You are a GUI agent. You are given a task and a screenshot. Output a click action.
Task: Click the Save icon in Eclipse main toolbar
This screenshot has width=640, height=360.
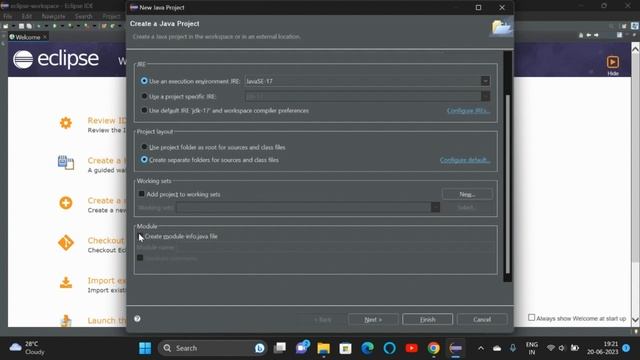click(x=21, y=26)
